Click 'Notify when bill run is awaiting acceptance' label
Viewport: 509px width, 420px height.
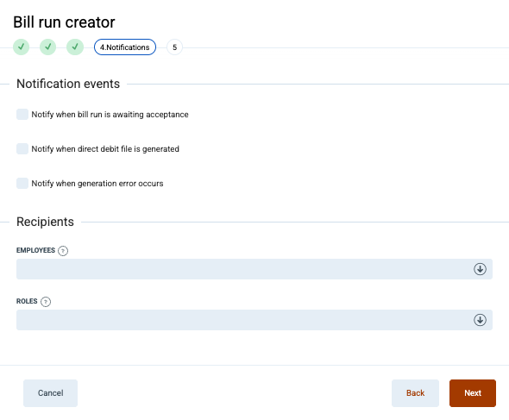coord(110,115)
